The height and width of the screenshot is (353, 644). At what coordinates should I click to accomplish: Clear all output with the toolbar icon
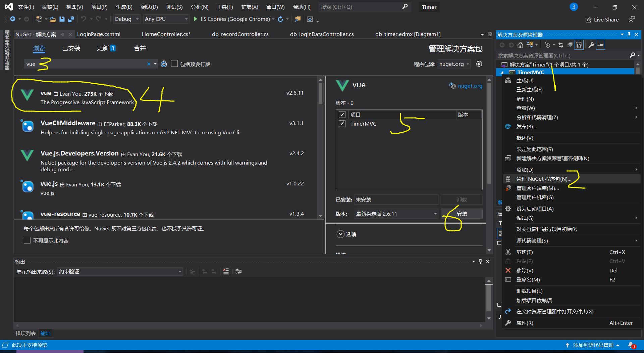(226, 271)
